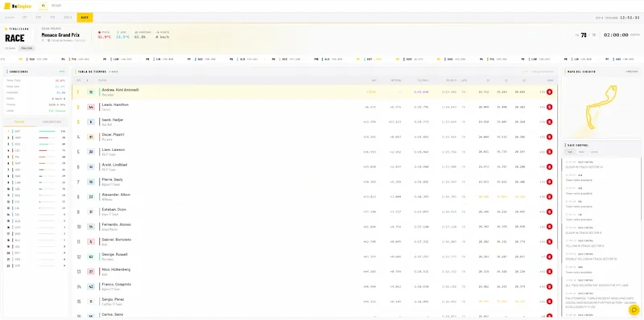Click car number 23 badge for Albon

point(91,197)
